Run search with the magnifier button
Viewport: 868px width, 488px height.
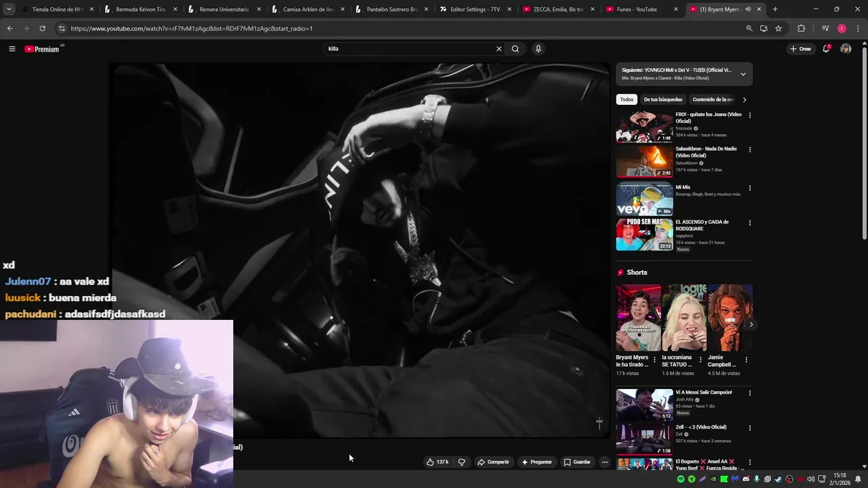515,49
